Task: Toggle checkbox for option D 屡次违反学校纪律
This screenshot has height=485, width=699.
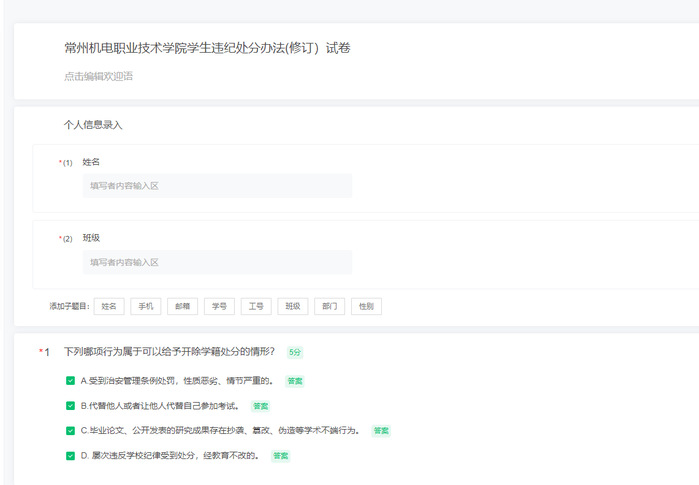Action: pyautogui.click(x=70, y=455)
